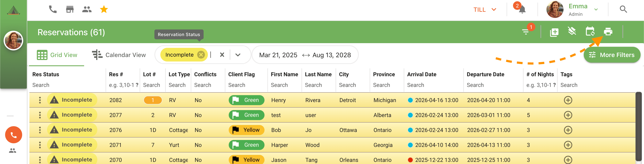The height and width of the screenshot is (164, 644).
Task: Click the More Filters button
Action: point(612,55)
